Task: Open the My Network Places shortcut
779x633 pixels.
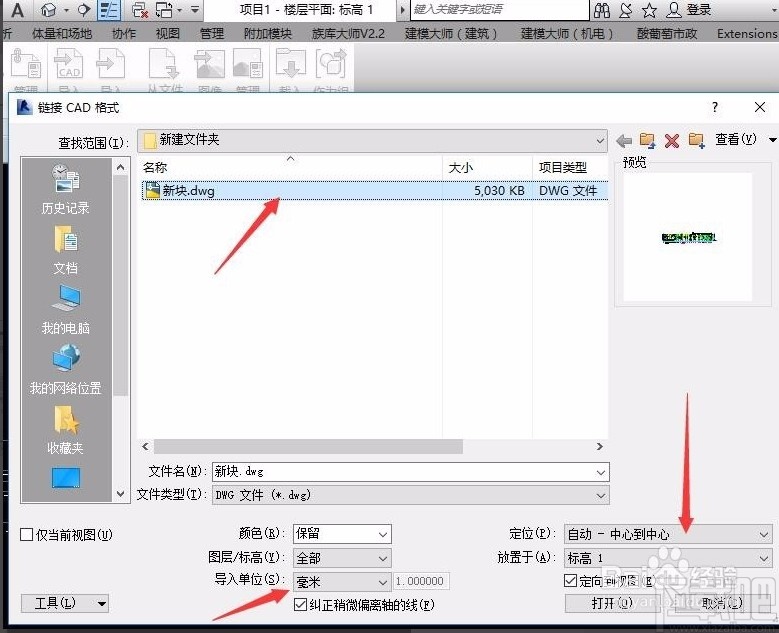Action: point(66,370)
